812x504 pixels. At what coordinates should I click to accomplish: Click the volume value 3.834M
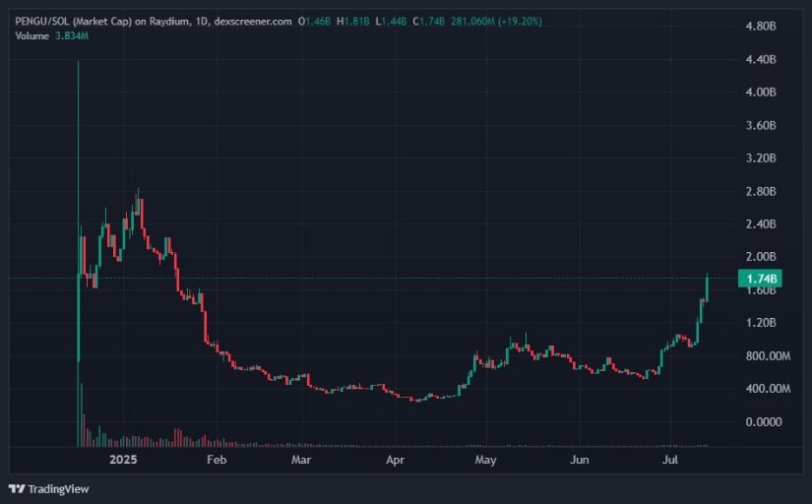[72, 35]
